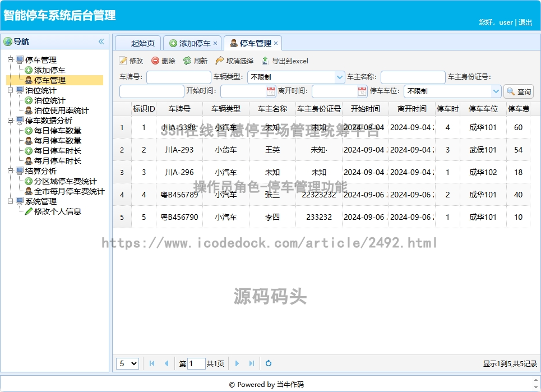Open 每日停车时长 report
This screenshot has width=541, height=392.
pyautogui.click(x=58, y=151)
